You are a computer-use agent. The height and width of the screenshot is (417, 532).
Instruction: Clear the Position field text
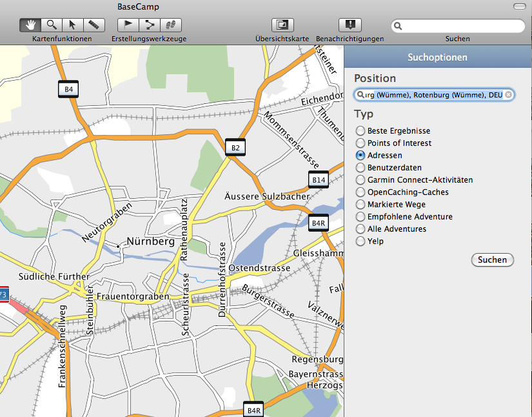tap(508, 95)
